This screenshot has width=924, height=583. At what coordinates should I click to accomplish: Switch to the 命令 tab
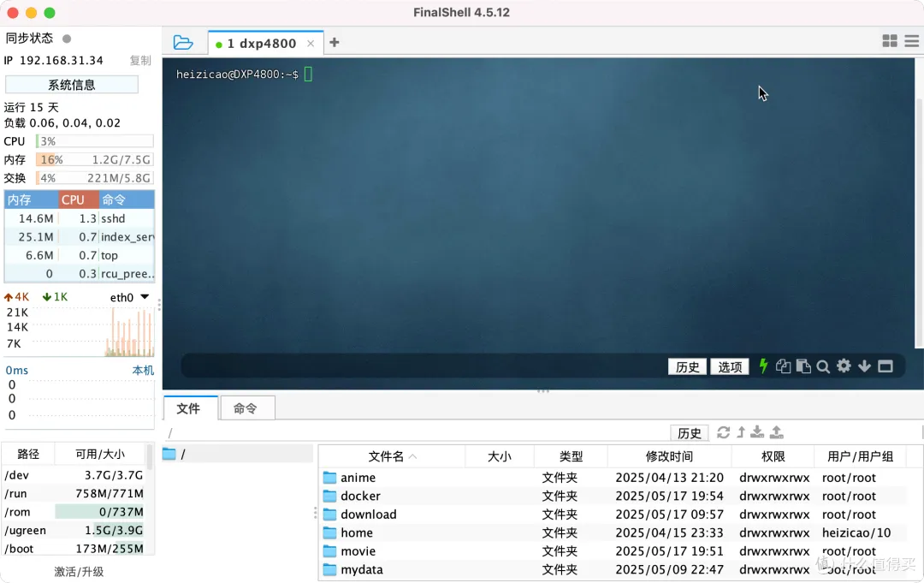[x=246, y=408]
